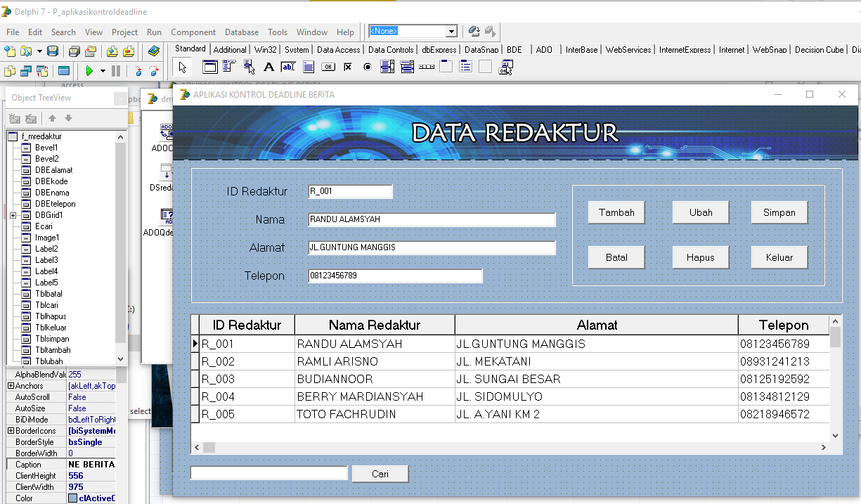861x504 pixels.
Task: Click the View Form toolbar icon
Action: coord(25,71)
